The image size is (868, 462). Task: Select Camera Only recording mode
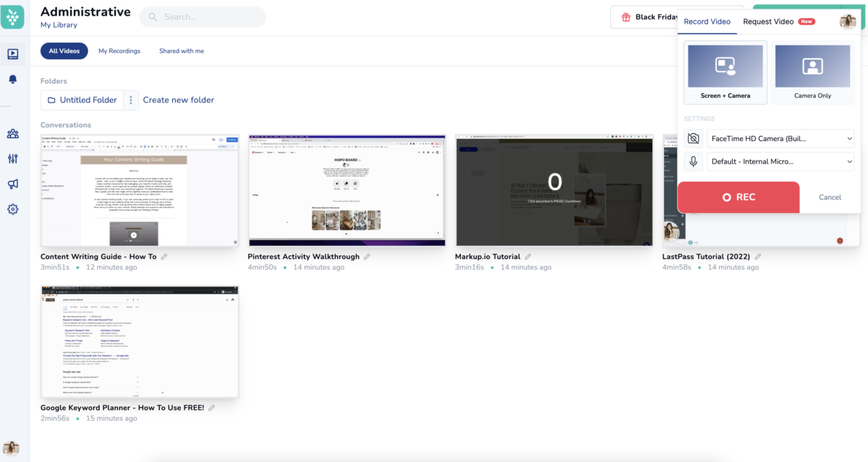(x=812, y=72)
